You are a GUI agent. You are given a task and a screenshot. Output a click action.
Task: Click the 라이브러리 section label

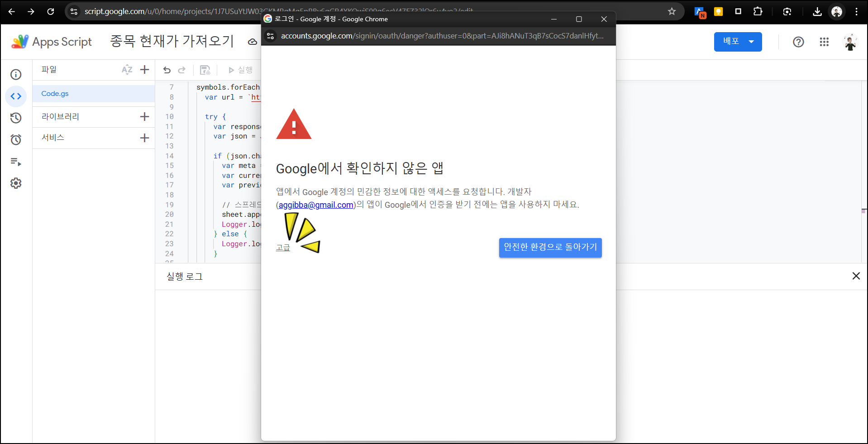(x=60, y=117)
